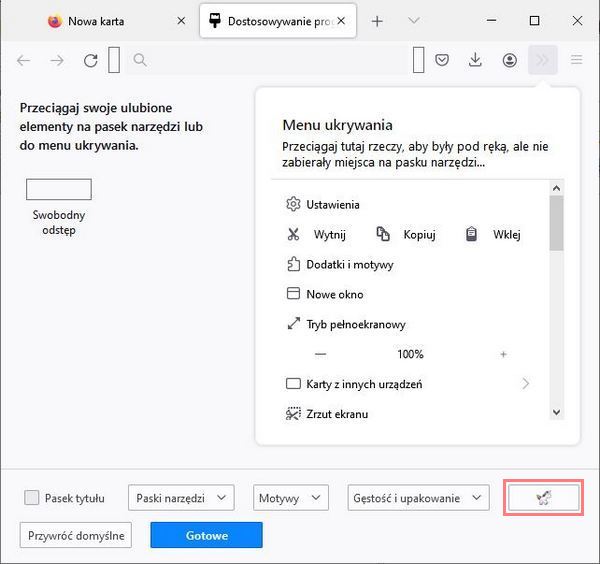Click zoom out minus button

(x=320, y=354)
